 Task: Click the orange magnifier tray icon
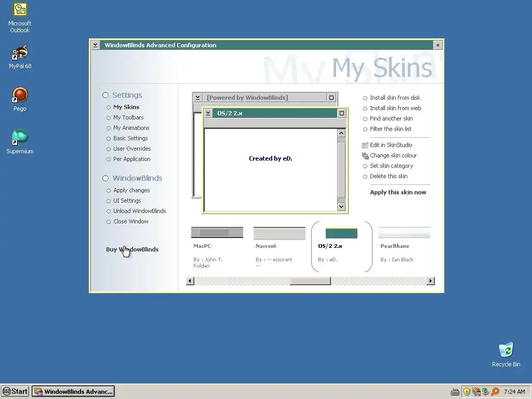[x=495, y=392]
